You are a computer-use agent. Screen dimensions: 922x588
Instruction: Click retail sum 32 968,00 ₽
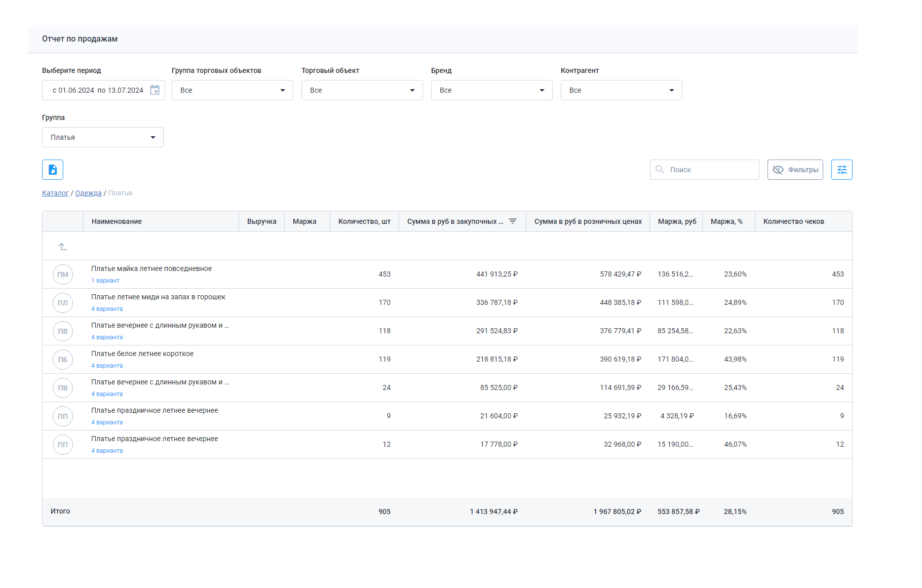(623, 444)
